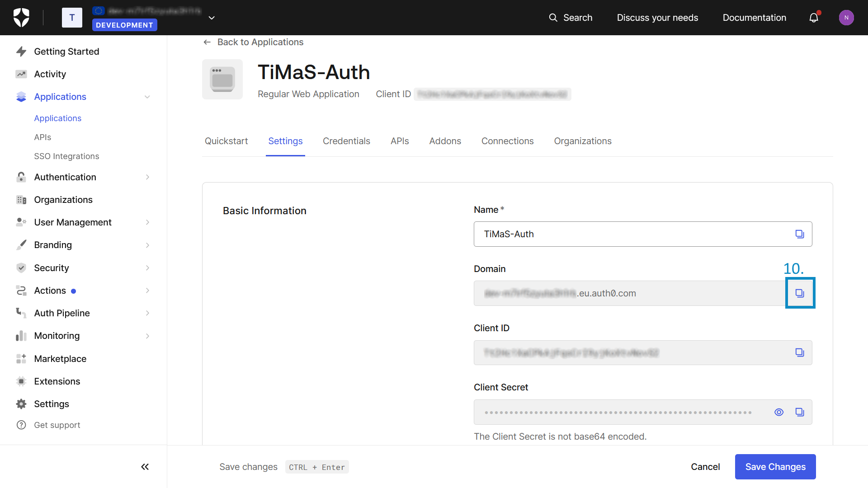Switch to the Quickstart tab
Screen dimensions: 868x488
tap(226, 141)
